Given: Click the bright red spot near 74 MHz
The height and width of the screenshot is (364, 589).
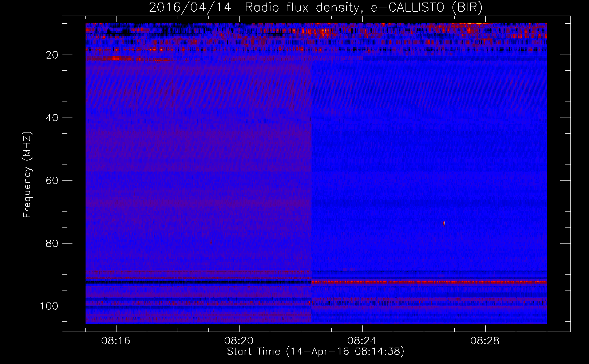Looking at the screenshot, I should pos(444,223).
